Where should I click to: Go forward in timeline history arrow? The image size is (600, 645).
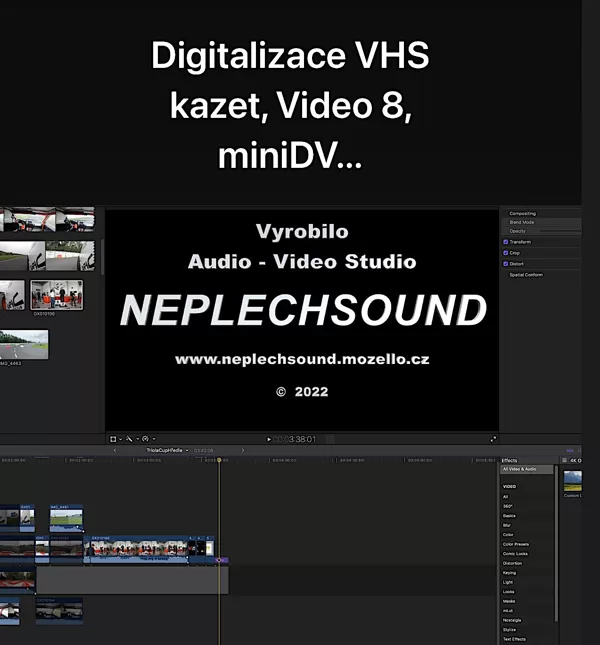(243, 450)
